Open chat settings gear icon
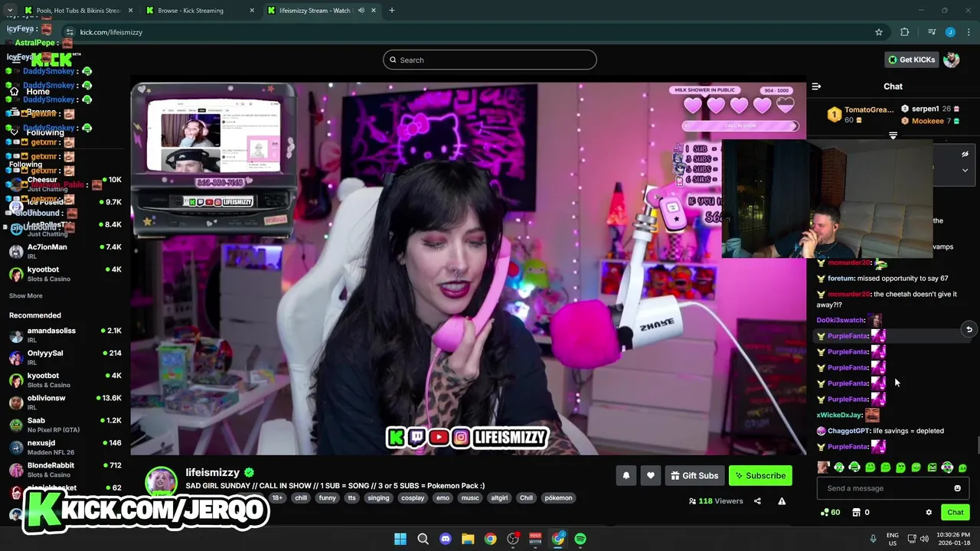The image size is (980, 551). 929,512
